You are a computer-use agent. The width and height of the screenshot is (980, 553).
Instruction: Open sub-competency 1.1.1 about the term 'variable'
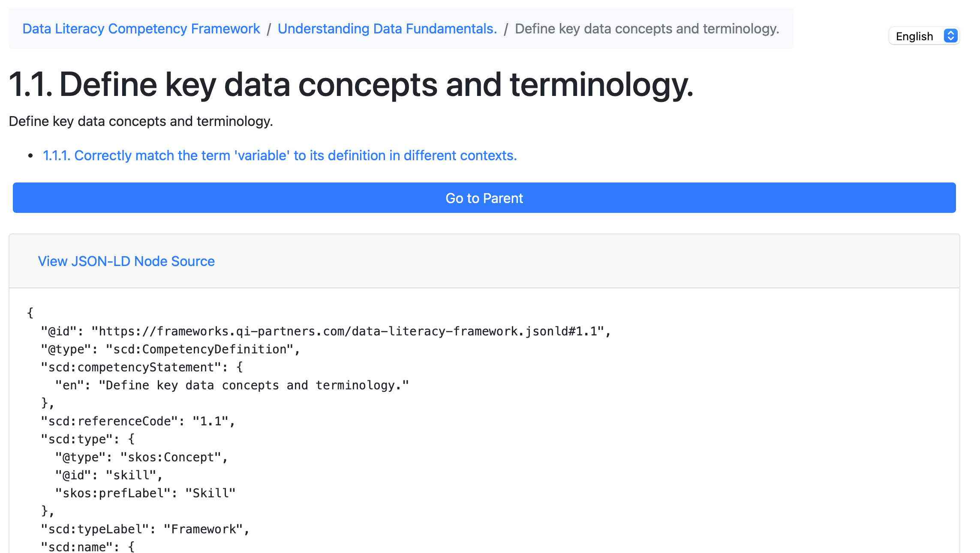280,155
